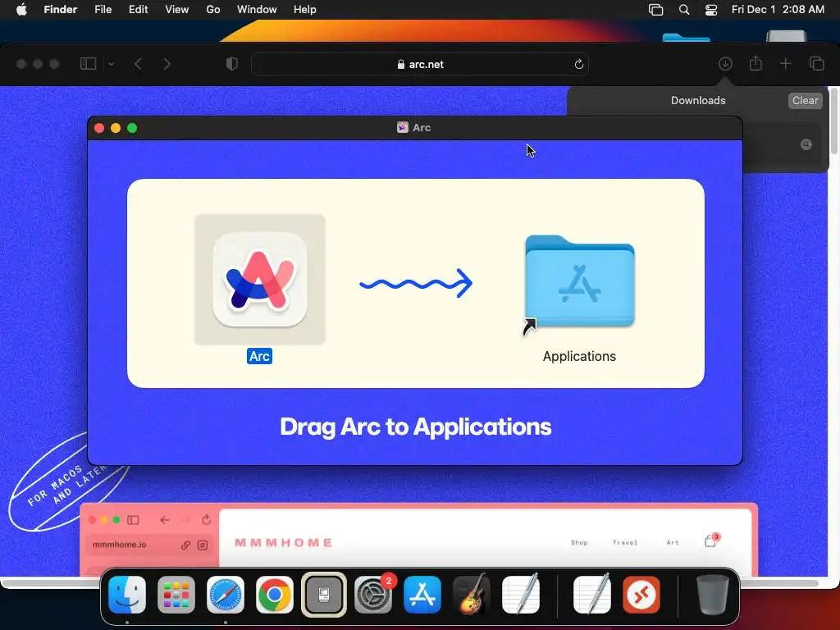This screenshot has height=630, width=840.
Task: Click the Arc window title proxy icon
Action: (402, 127)
